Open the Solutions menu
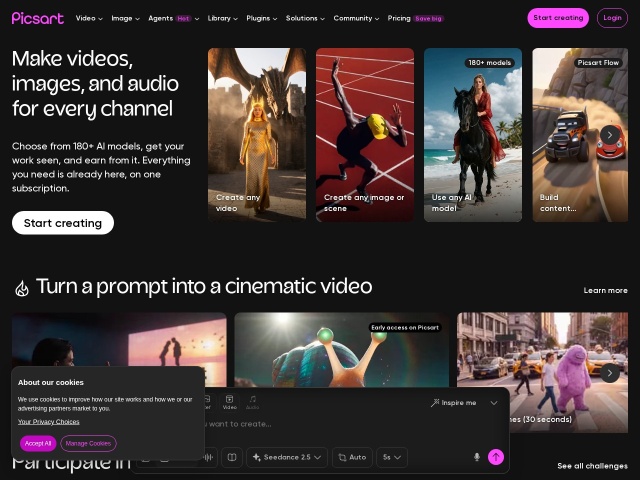Viewport: 640px width, 480px height. click(305, 18)
